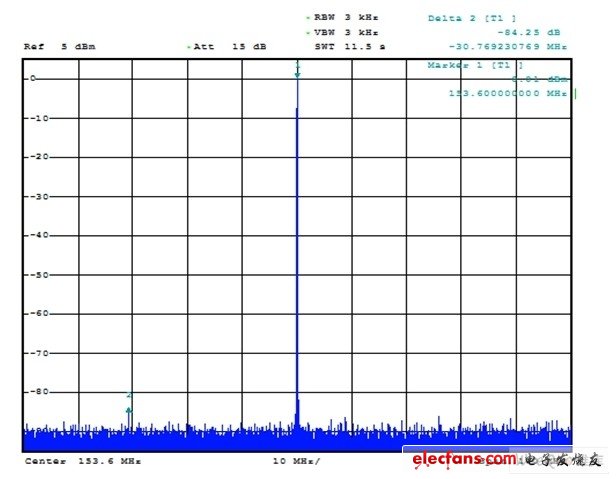This screenshot has height=479, width=616.
Task: Click the Marker 1 arrow at the peak
Action: point(297,71)
